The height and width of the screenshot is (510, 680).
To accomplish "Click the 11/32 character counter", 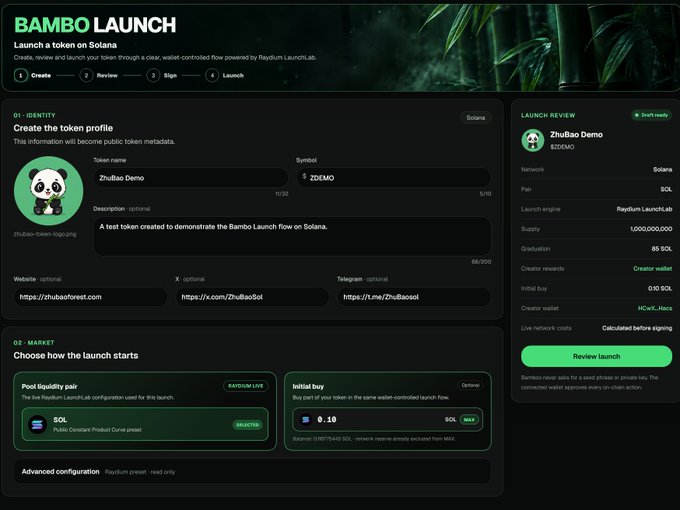I will point(281,194).
